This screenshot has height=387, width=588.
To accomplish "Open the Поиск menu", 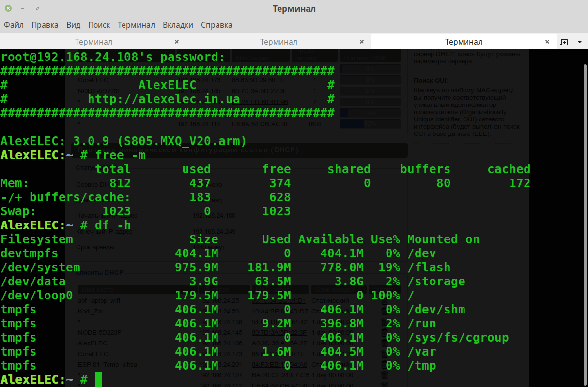I will pyautogui.click(x=99, y=25).
